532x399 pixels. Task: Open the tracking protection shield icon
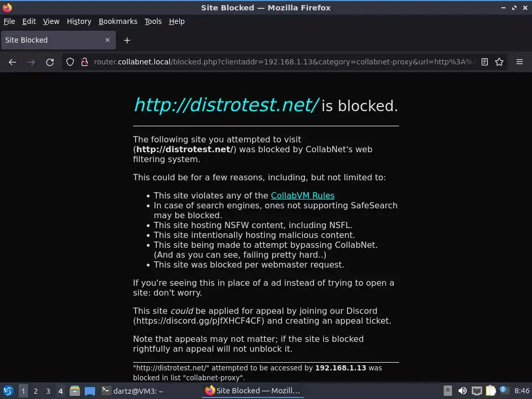pyautogui.click(x=70, y=62)
